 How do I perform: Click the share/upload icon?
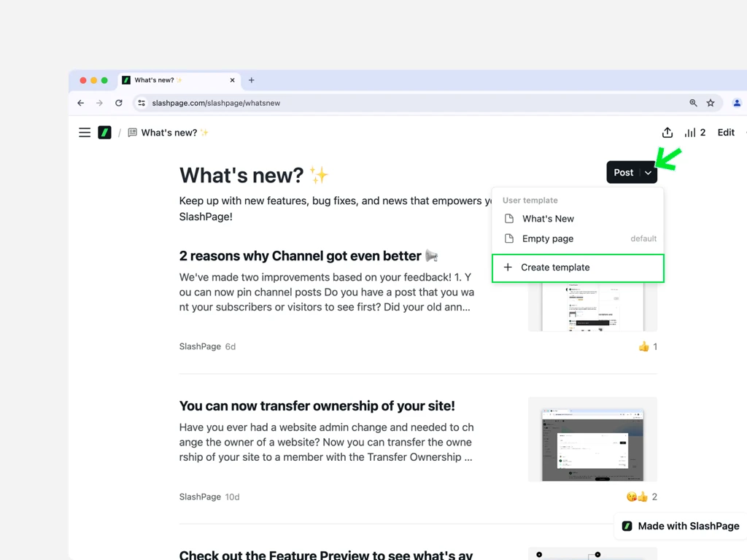point(667,133)
